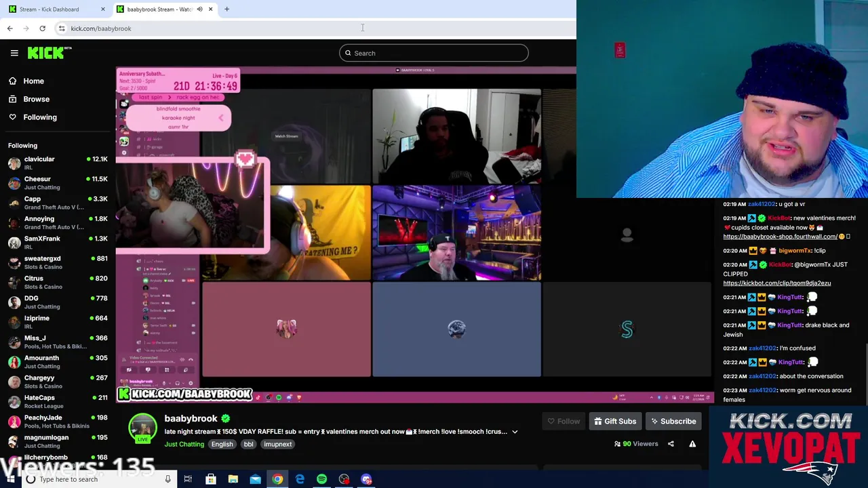
Task: Click the browser address bar
Action: coord(319,28)
